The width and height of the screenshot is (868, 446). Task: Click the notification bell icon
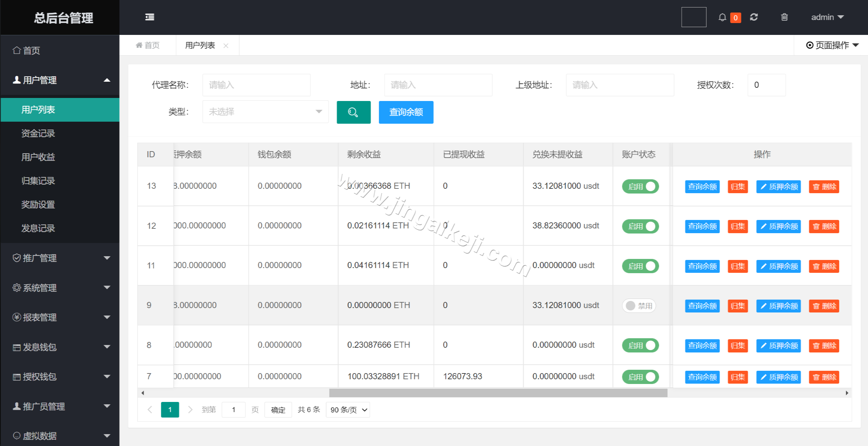pyautogui.click(x=722, y=17)
